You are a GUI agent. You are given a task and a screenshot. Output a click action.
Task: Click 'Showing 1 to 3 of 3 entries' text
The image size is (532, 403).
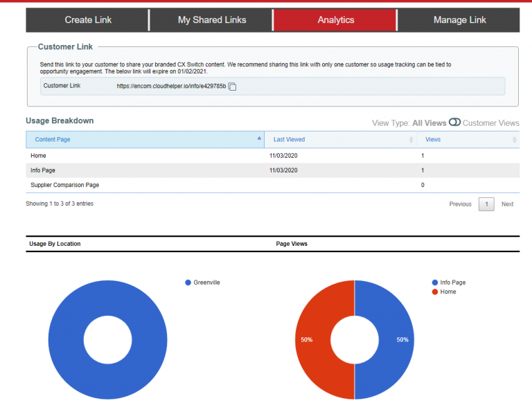(x=60, y=204)
